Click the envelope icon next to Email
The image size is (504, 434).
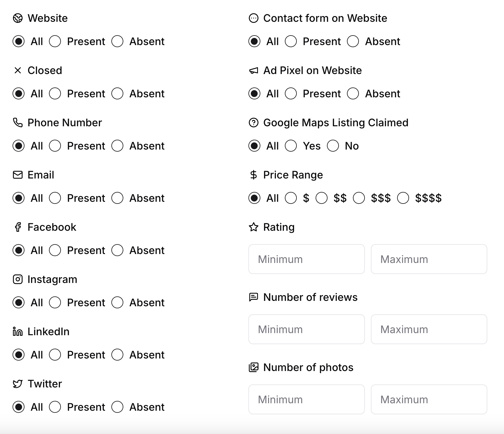[x=18, y=175]
